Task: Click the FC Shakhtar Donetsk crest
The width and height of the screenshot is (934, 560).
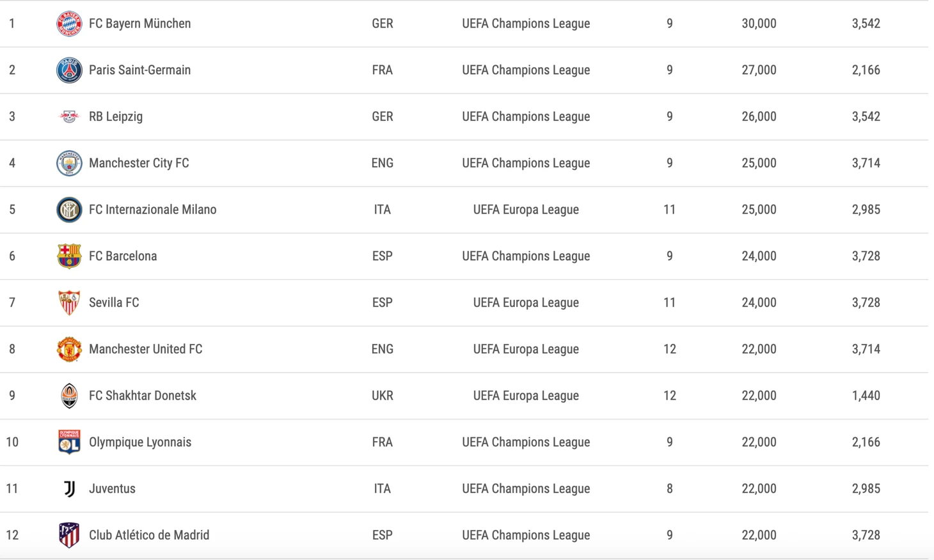Action: 69,396
